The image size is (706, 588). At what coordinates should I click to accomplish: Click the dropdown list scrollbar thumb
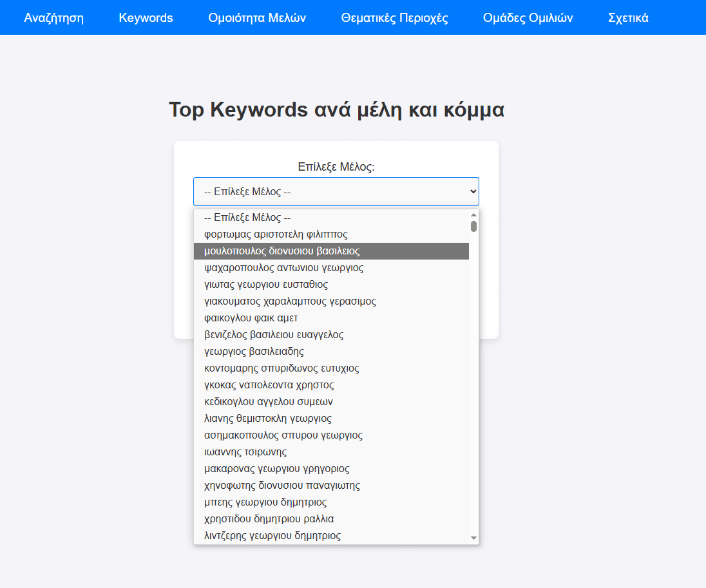coord(473,227)
